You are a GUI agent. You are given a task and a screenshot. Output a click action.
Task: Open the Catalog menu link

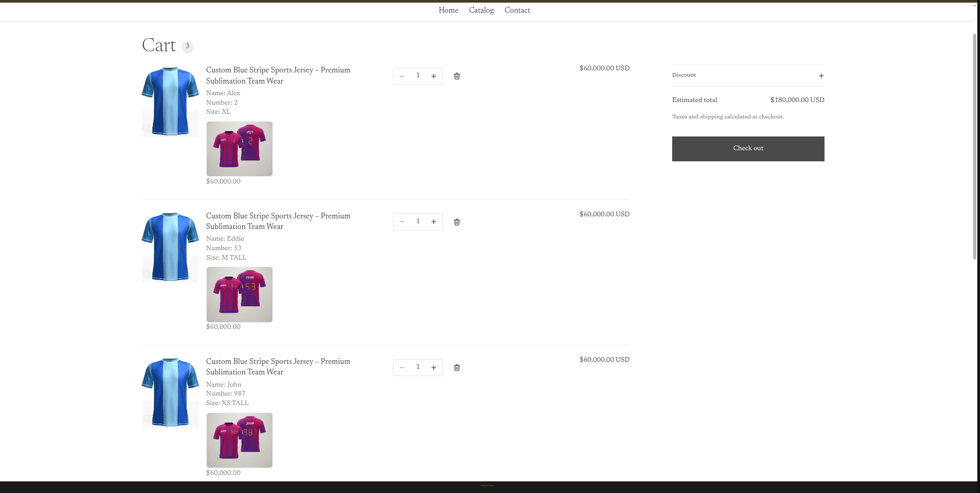[481, 11]
